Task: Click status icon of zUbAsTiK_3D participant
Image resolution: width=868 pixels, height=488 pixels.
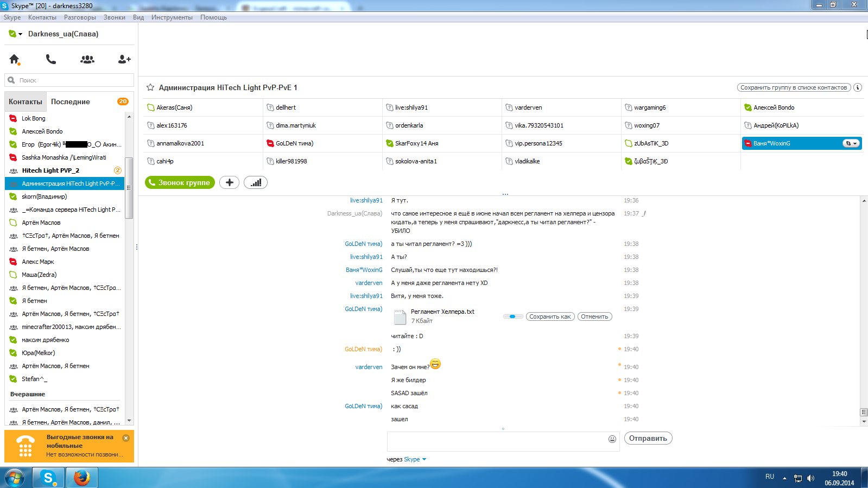Action: tap(629, 143)
